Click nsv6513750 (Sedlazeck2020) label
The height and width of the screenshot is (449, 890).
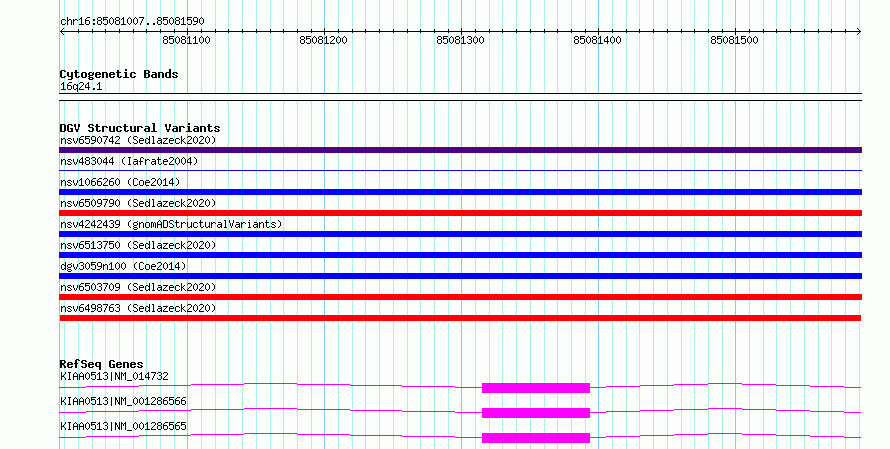(138, 245)
